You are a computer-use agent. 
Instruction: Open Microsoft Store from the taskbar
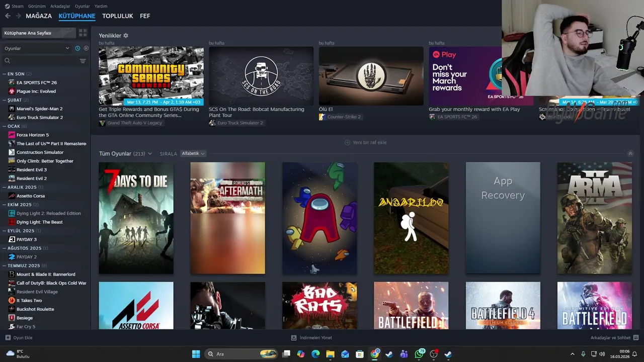pos(360,354)
